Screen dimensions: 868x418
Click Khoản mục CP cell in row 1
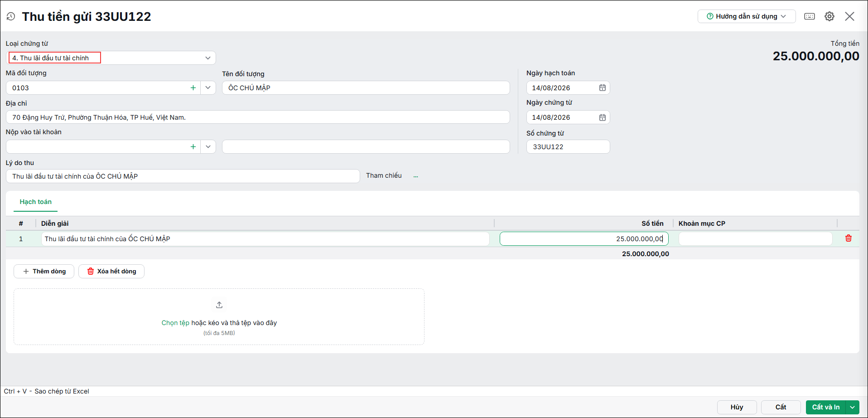[755, 239]
